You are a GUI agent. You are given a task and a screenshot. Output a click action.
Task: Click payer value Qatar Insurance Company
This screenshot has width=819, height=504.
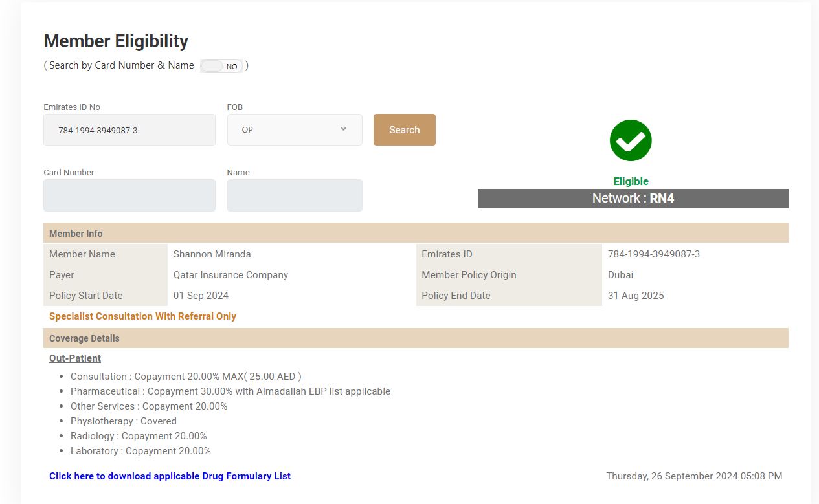(x=230, y=275)
